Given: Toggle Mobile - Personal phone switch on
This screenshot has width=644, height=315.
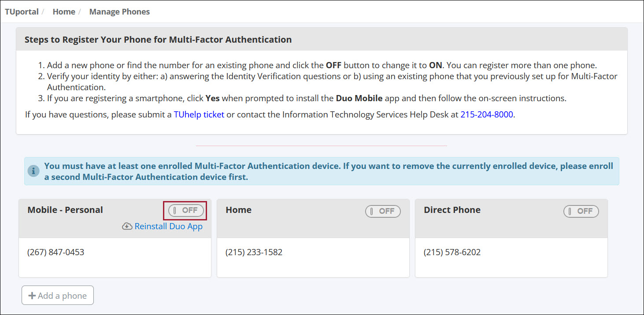Looking at the screenshot, I should click(x=186, y=210).
